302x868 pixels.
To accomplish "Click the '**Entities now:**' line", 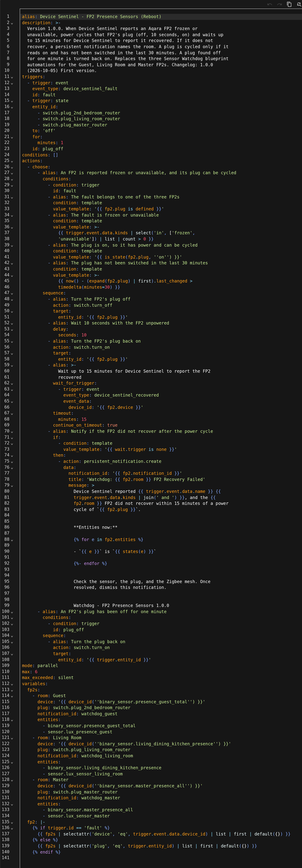I will point(96,527).
